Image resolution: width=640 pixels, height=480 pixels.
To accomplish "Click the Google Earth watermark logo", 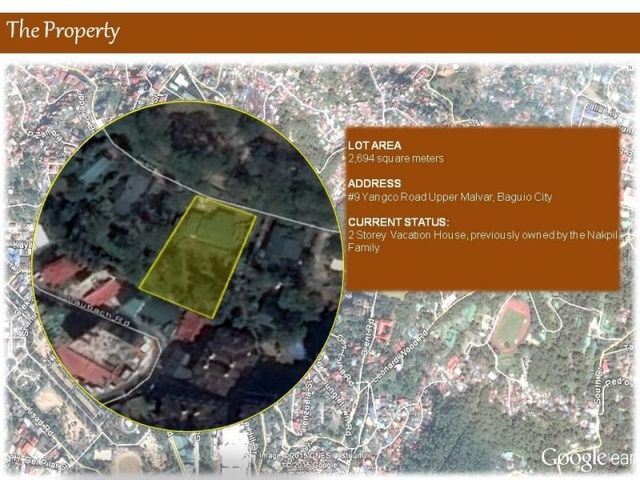I will pos(589,458).
